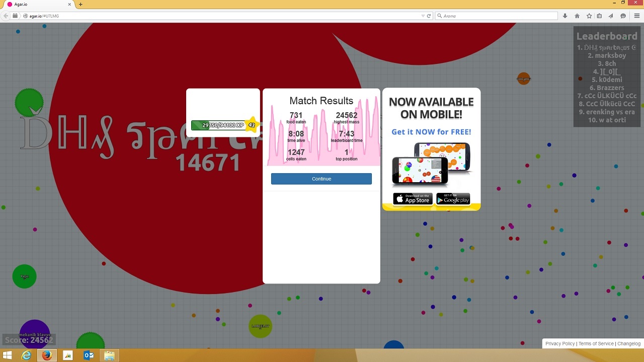Expand the address bar history dropdown arrow
The image size is (644, 362).
coord(423,16)
